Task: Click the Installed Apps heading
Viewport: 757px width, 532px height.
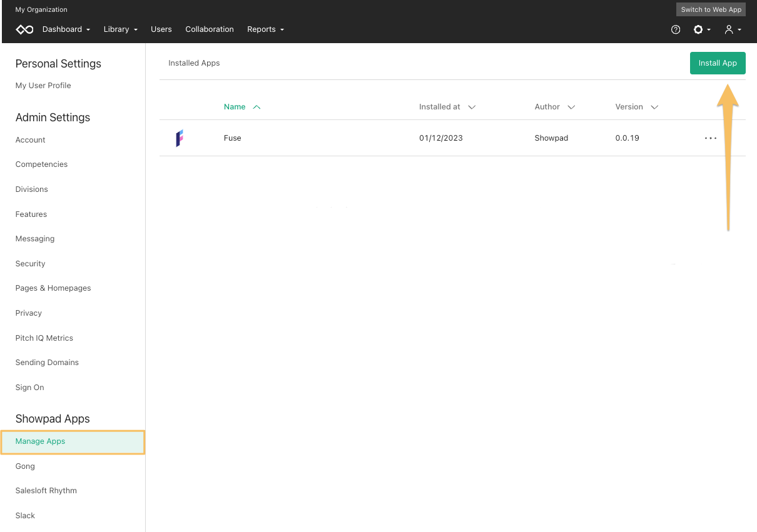Action: [194, 63]
